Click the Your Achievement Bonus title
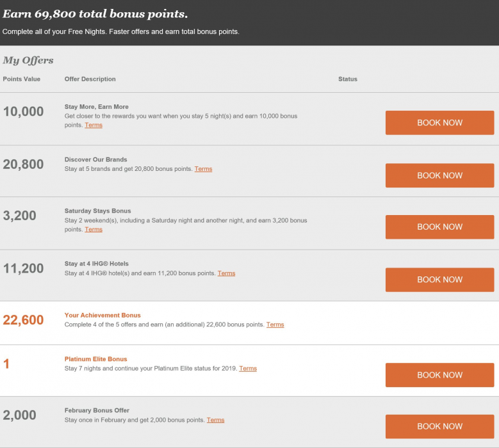 (x=102, y=315)
